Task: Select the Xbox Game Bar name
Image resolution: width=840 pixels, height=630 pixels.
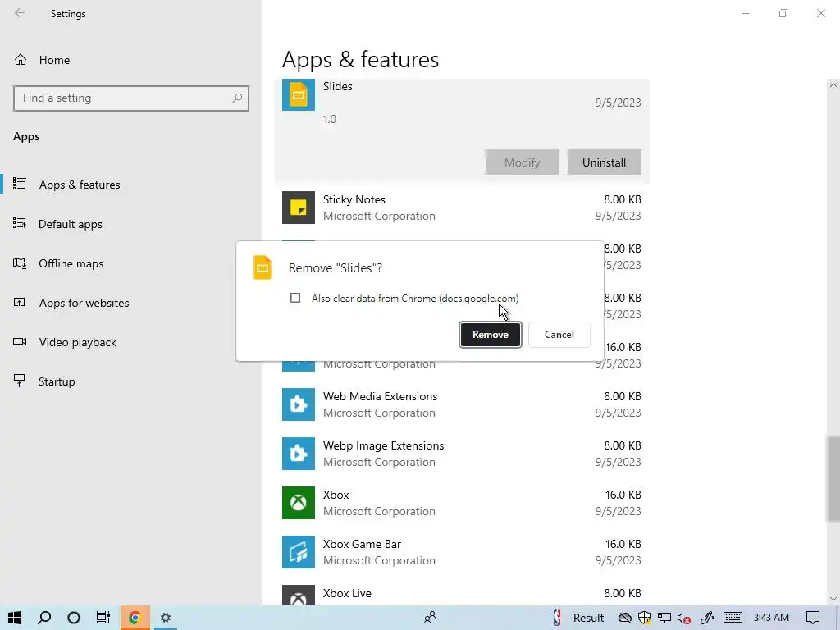Action: click(x=362, y=544)
